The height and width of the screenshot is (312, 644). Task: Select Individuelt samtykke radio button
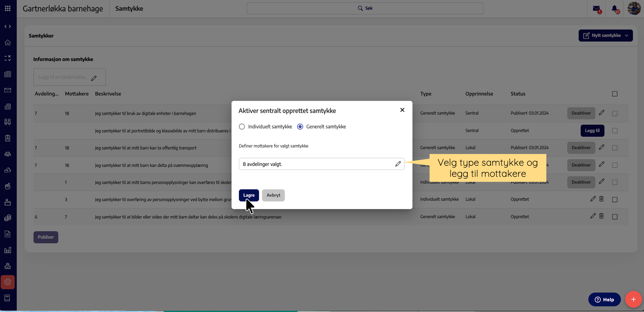point(242,127)
